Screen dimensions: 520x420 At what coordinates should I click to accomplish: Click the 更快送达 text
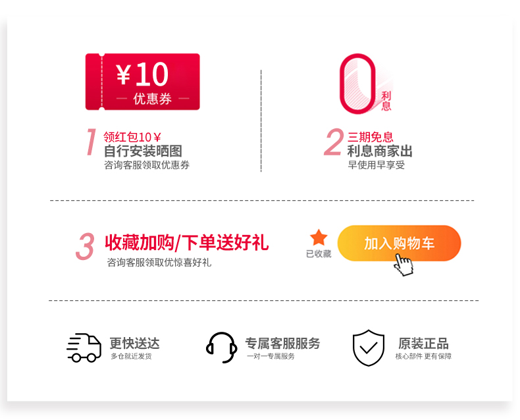[x=135, y=344]
